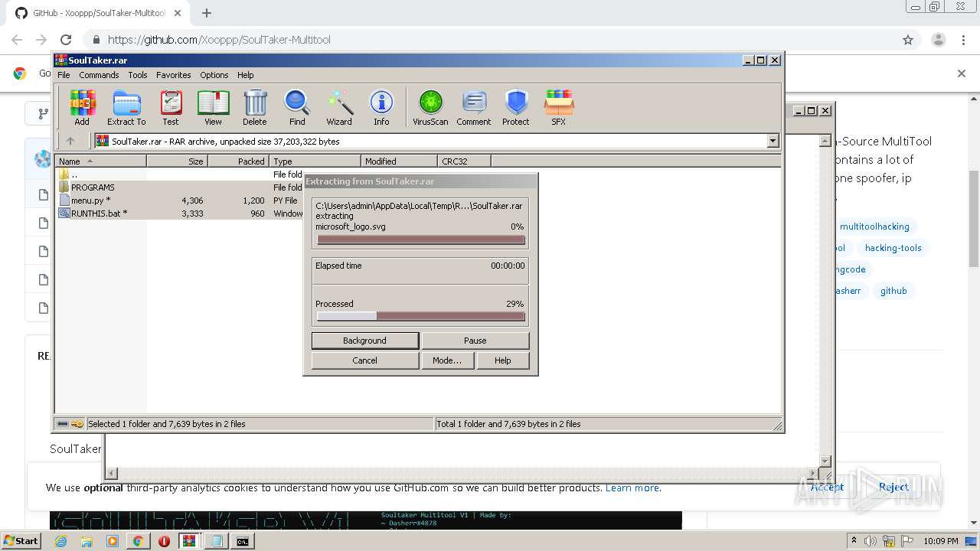Pause the extraction
The height and width of the screenshot is (551, 980).
tap(475, 341)
